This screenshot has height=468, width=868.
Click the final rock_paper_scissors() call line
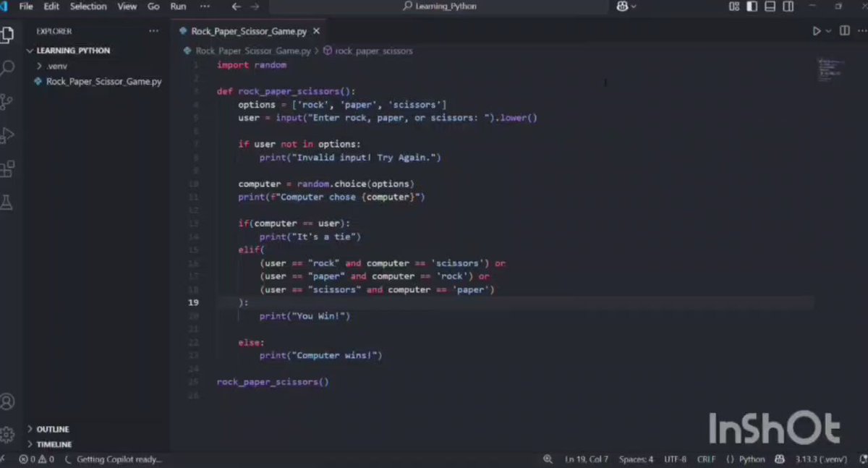(x=273, y=382)
